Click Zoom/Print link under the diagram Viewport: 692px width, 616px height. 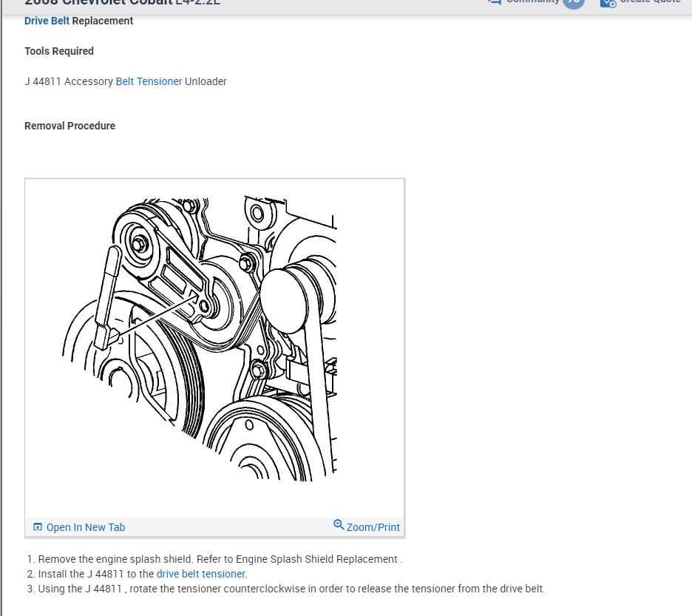point(373,527)
